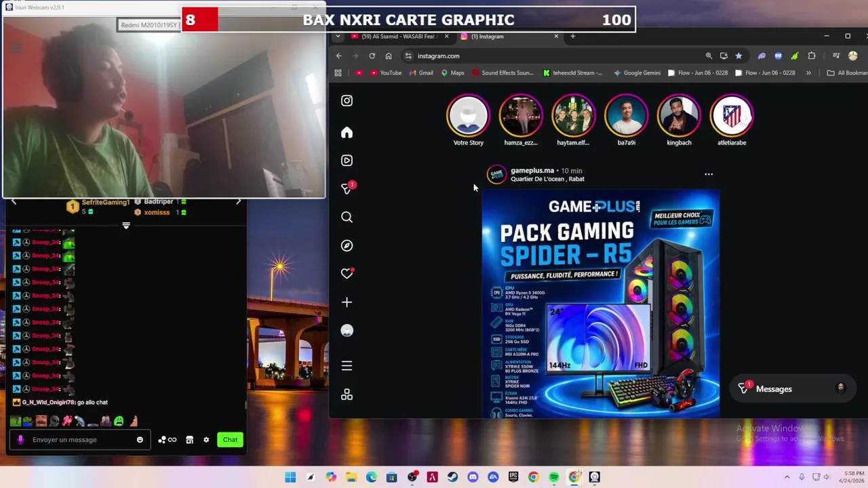View atletiarabe story
The image size is (868, 488).
tap(732, 116)
